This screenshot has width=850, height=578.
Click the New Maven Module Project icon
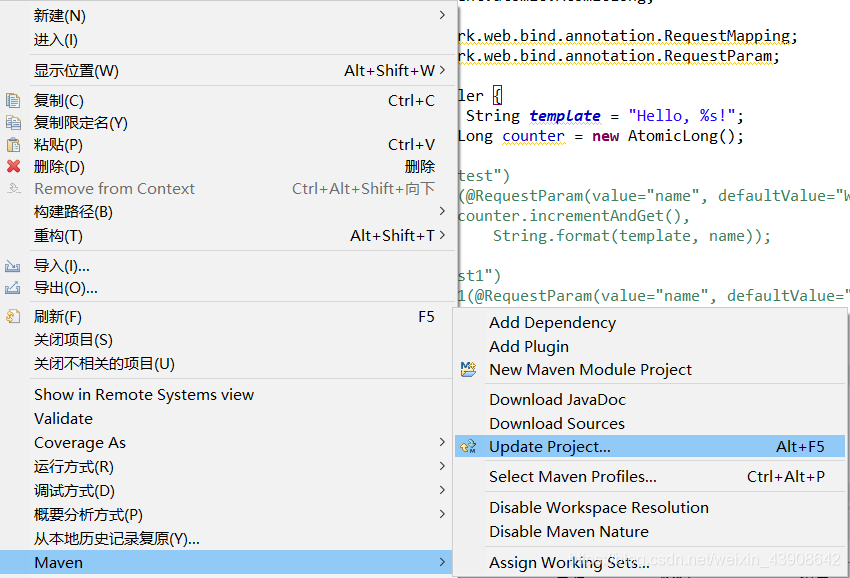coord(468,369)
